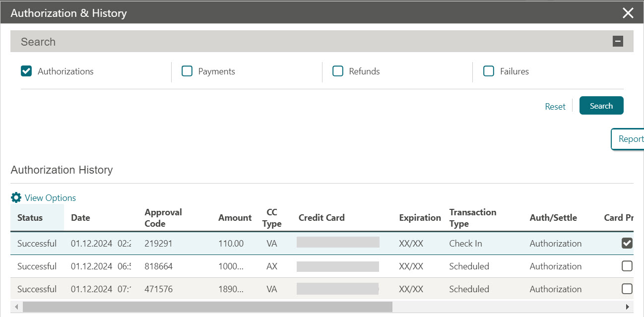The width and height of the screenshot is (644, 317).
Task: Click the Amount column header
Action: pyautogui.click(x=235, y=217)
